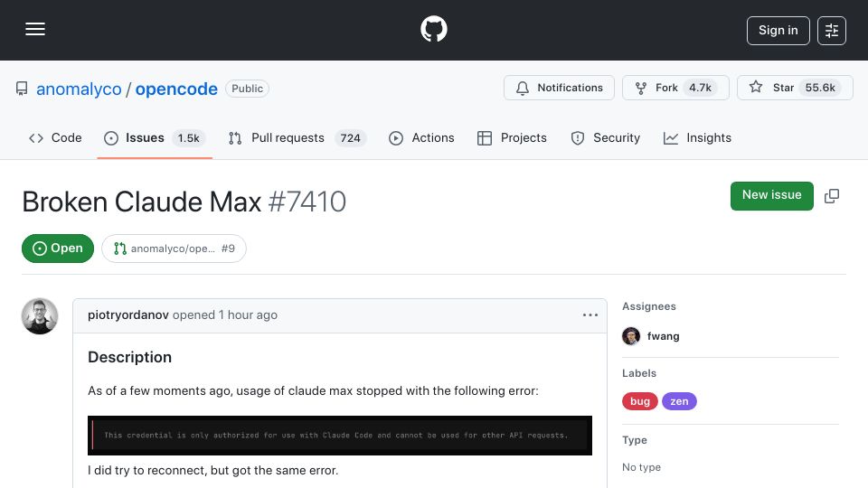Click the Issues tab circle-dot icon
The image size is (868, 488).
point(110,138)
